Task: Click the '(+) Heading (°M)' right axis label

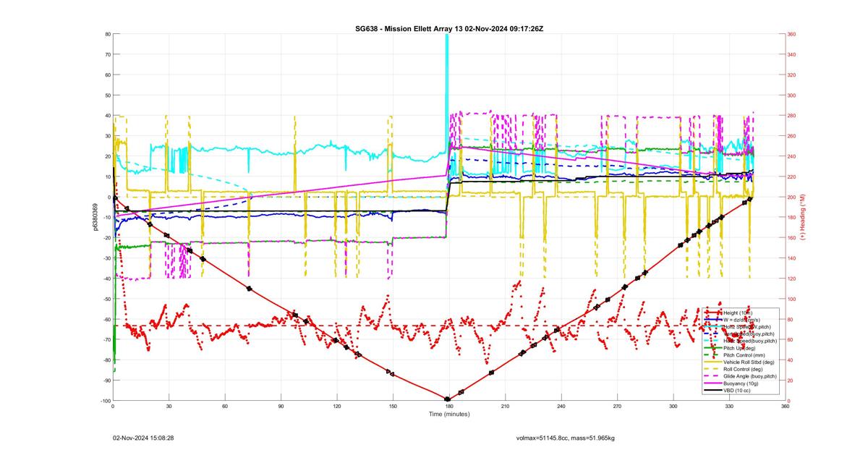Action: 803,217
